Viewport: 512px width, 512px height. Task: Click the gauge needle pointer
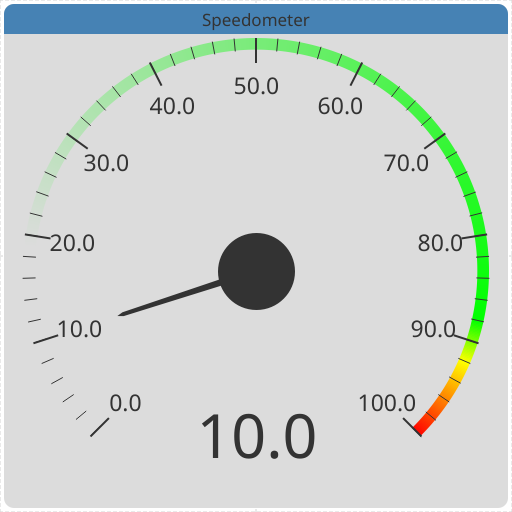pyautogui.click(x=170, y=298)
